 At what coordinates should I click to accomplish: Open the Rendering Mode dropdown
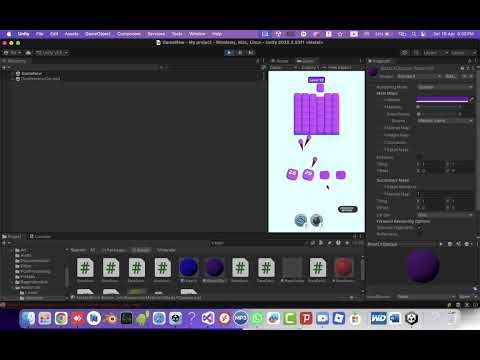point(445,87)
